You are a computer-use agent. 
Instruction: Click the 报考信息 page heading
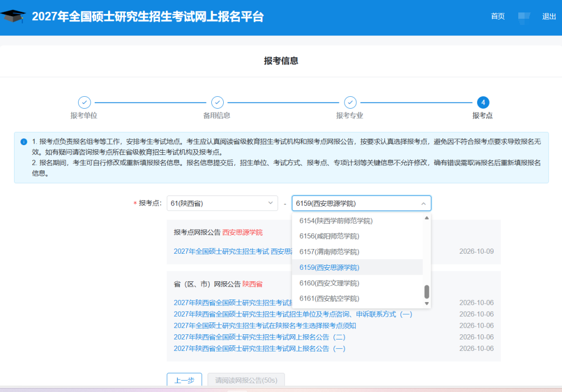tap(281, 61)
